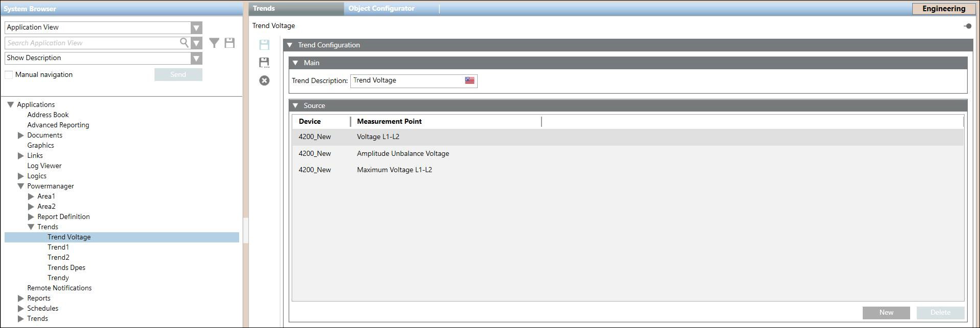Click the New button
This screenshot has width=980, height=328.
[x=886, y=313]
